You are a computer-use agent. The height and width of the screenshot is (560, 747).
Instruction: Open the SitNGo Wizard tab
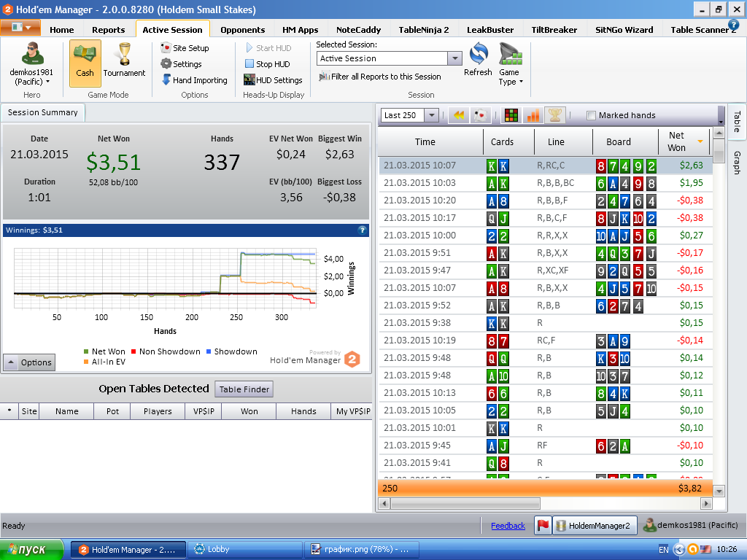624,29
